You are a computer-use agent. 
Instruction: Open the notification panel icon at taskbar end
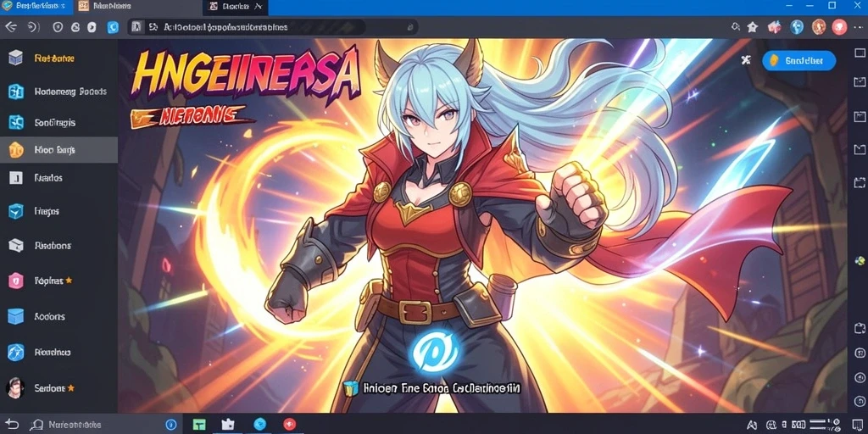pyautogui.click(x=857, y=425)
